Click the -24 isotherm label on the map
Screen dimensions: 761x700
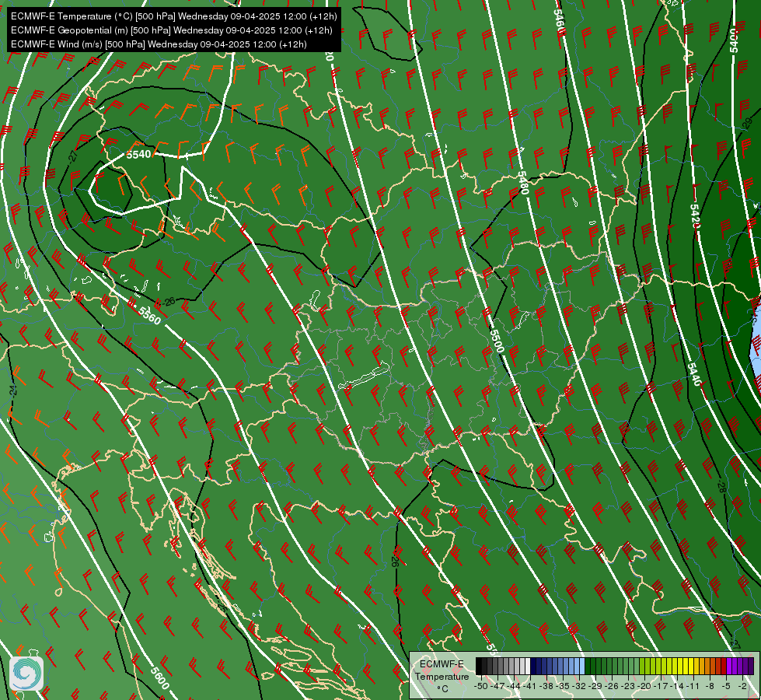[x=13, y=389]
